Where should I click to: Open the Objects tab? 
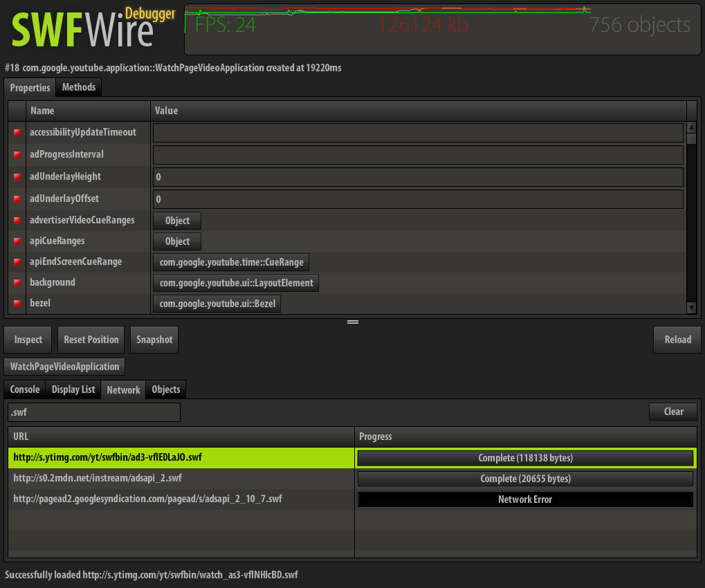pyautogui.click(x=166, y=389)
